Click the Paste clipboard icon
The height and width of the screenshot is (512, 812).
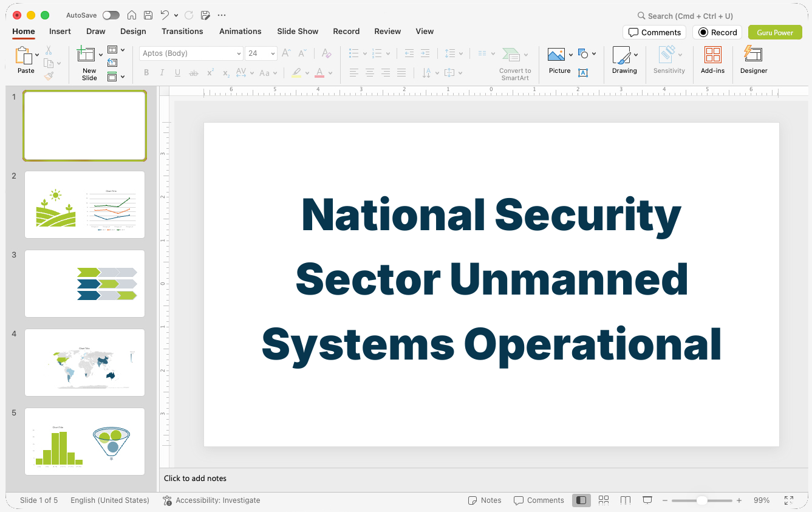(24, 55)
